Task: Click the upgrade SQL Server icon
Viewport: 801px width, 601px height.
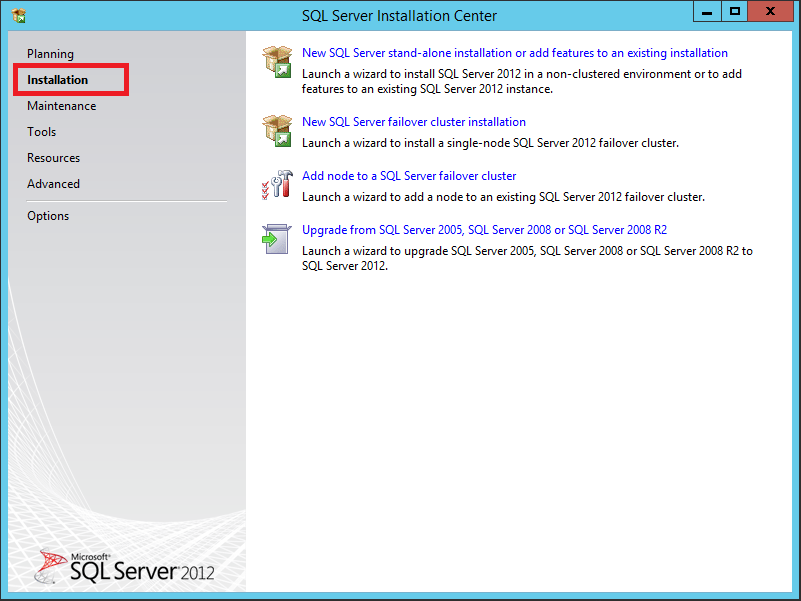Action: [276, 239]
